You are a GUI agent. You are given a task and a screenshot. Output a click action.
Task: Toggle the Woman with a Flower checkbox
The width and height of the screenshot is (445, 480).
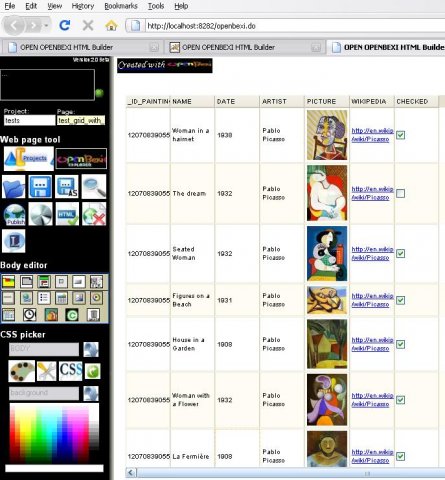(401, 400)
